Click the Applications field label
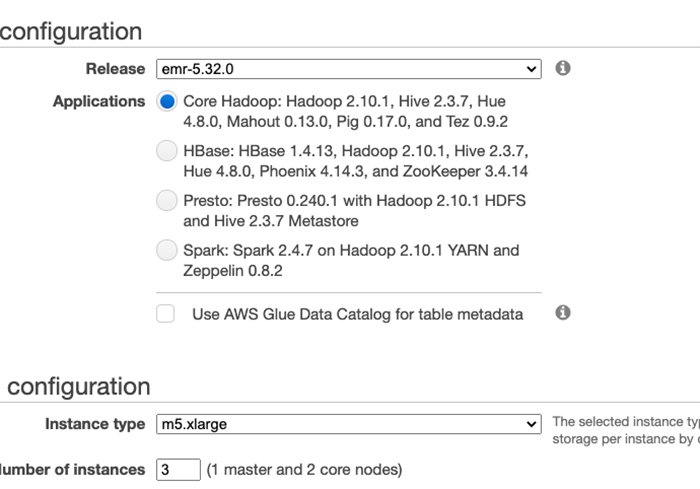 coord(99,101)
